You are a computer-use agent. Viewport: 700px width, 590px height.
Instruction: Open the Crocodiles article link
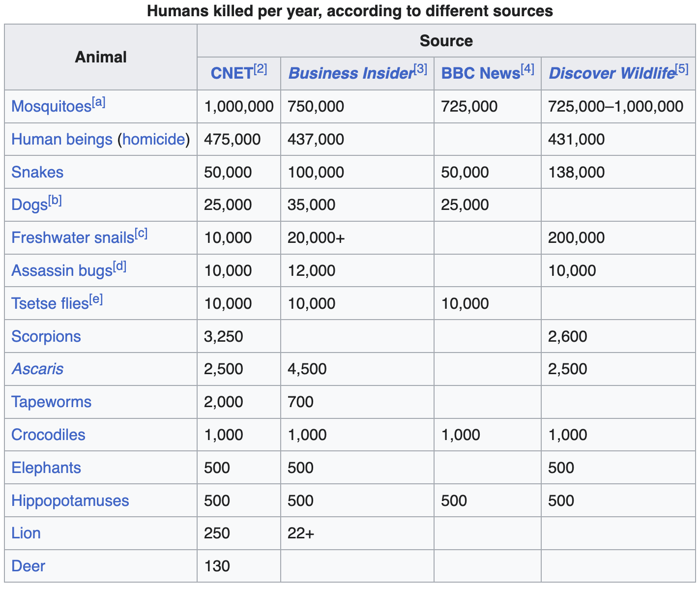point(48,435)
